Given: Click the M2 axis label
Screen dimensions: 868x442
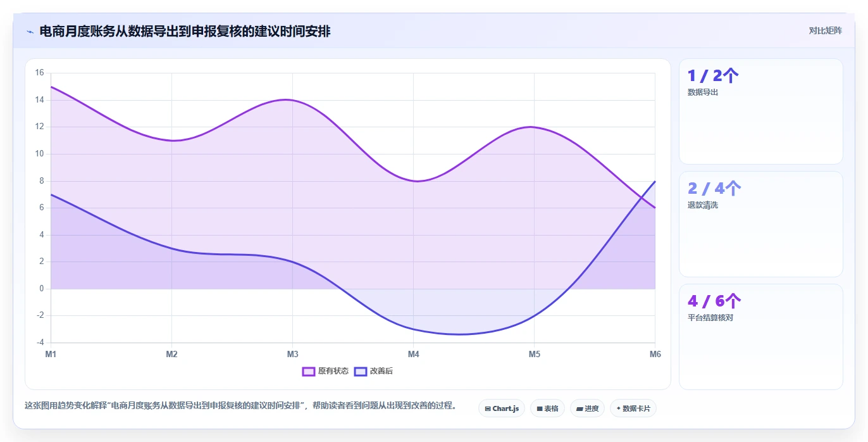Looking at the screenshot, I should tap(171, 354).
